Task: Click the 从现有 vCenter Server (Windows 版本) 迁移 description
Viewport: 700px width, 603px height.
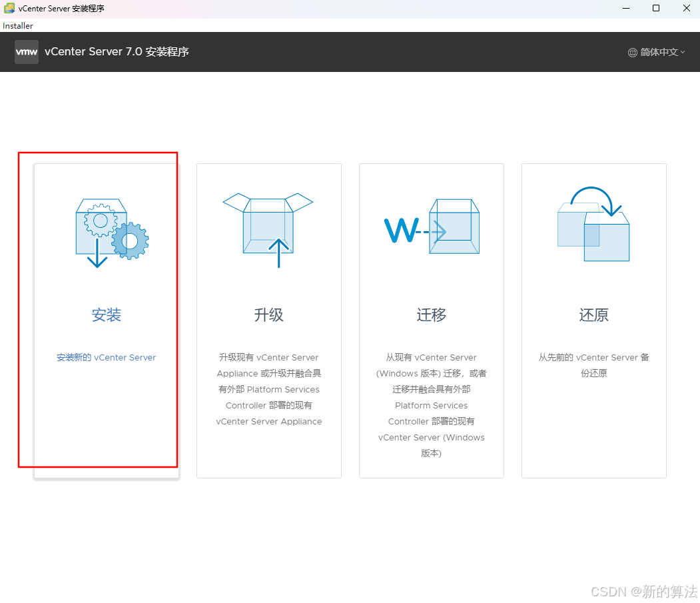Action: pyautogui.click(x=431, y=405)
